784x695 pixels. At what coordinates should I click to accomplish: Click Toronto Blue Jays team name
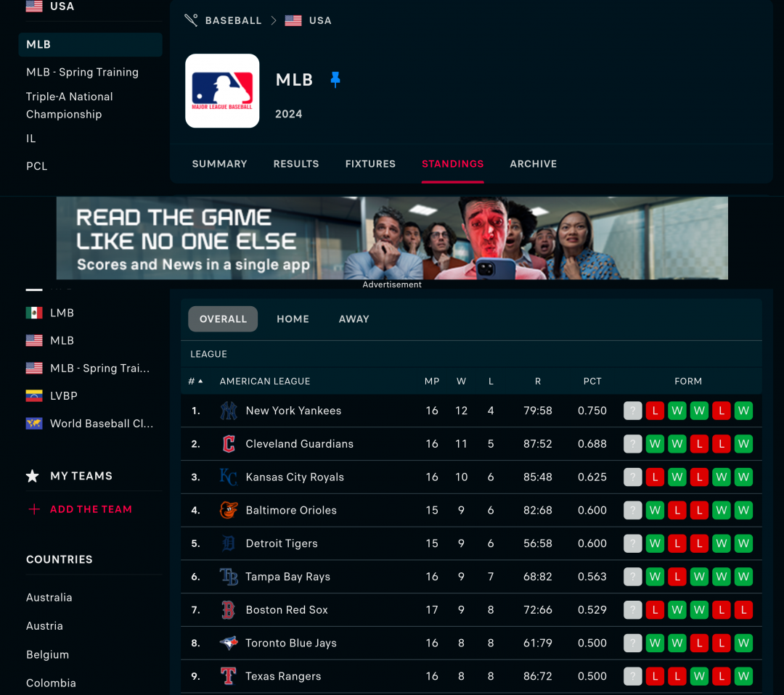click(291, 643)
